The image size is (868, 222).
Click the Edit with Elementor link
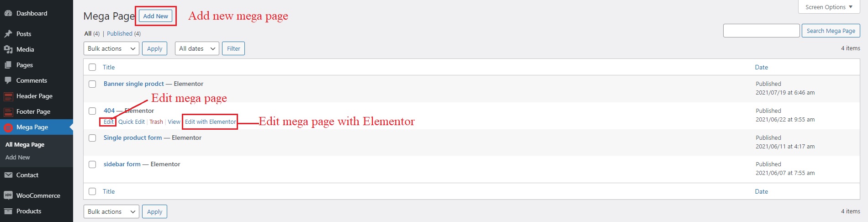point(210,122)
